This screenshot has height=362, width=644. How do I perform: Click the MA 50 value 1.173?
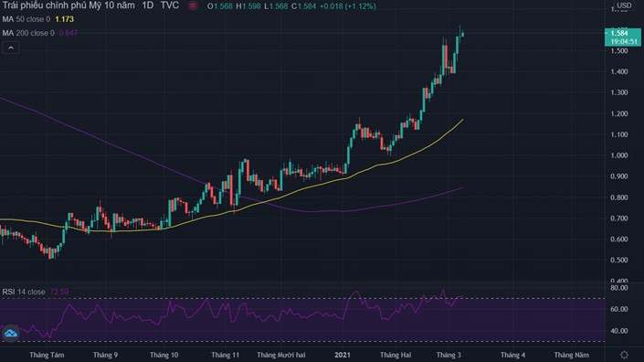point(65,19)
